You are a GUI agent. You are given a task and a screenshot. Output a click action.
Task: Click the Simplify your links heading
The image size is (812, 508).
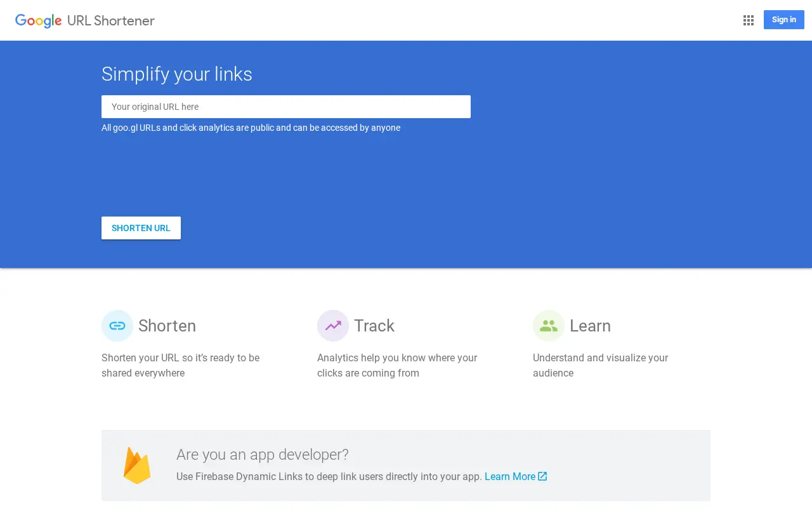pyautogui.click(x=177, y=74)
